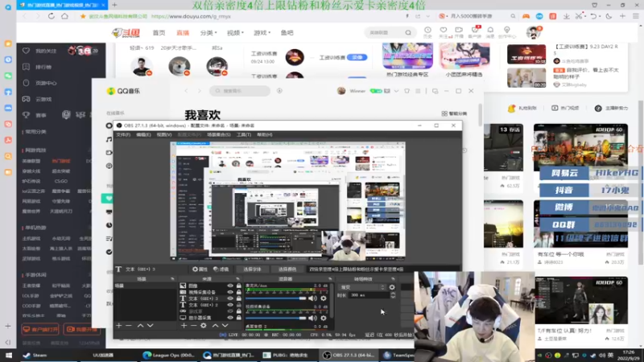The height and width of the screenshot is (362, 644).
Task: Expand Douyu 分类 dropdown in nav
Action: (208, 33)
